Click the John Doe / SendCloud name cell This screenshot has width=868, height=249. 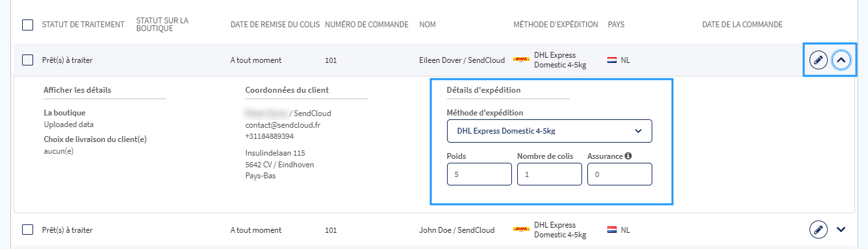click(457, 230)
